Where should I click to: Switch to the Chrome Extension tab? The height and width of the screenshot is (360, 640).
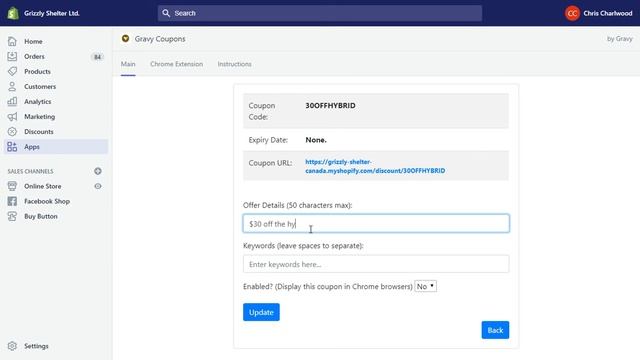[176, 64]
